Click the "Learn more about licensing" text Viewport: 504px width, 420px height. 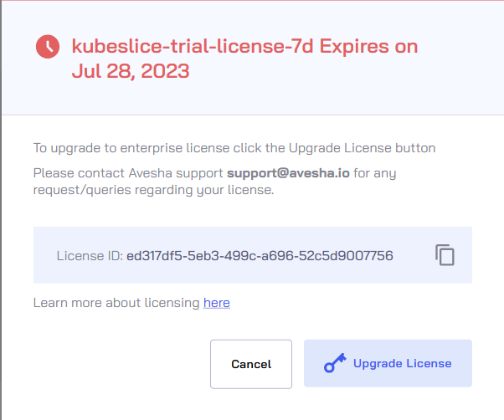[x=116, y=303]
